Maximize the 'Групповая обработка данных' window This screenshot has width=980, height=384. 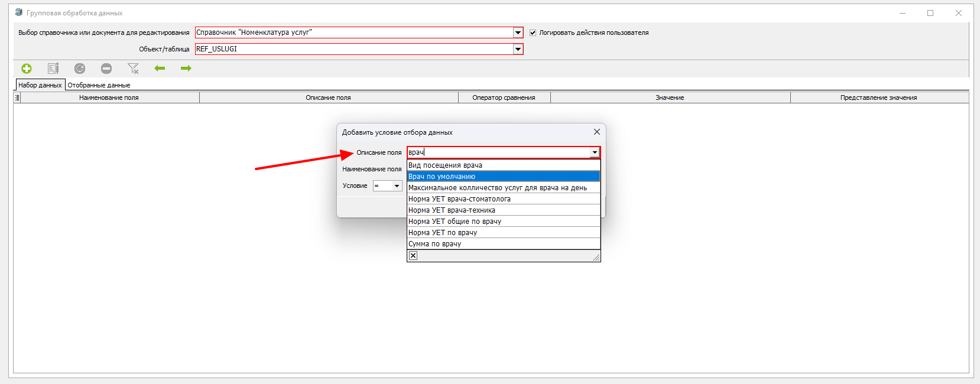pos(930,13)
